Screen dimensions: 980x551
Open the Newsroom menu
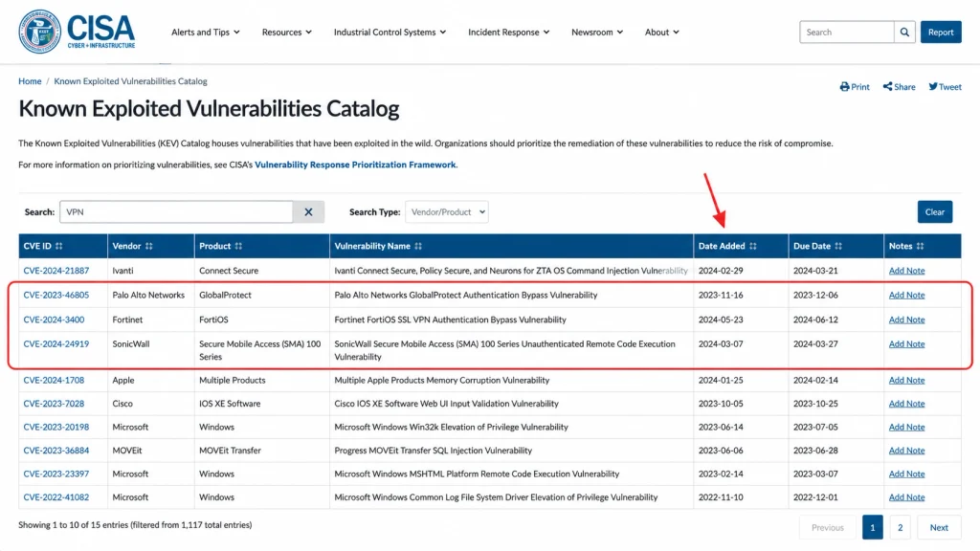[x=597, y=32]
